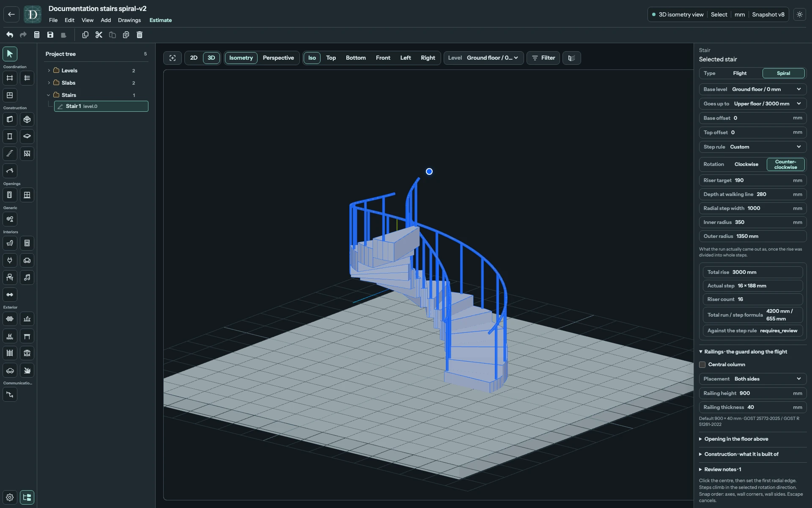Choose the door opening tool
This screenshot has height=508, width=812.
pos(10,195)
